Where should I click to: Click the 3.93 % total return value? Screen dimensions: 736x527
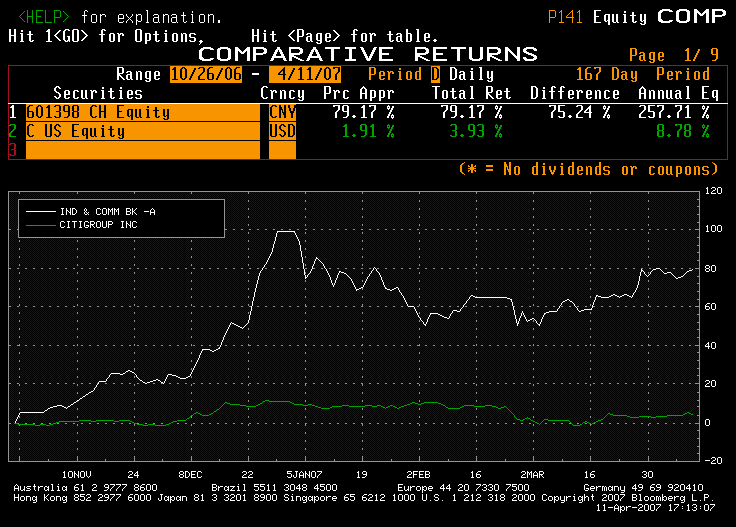coord(476,131)
